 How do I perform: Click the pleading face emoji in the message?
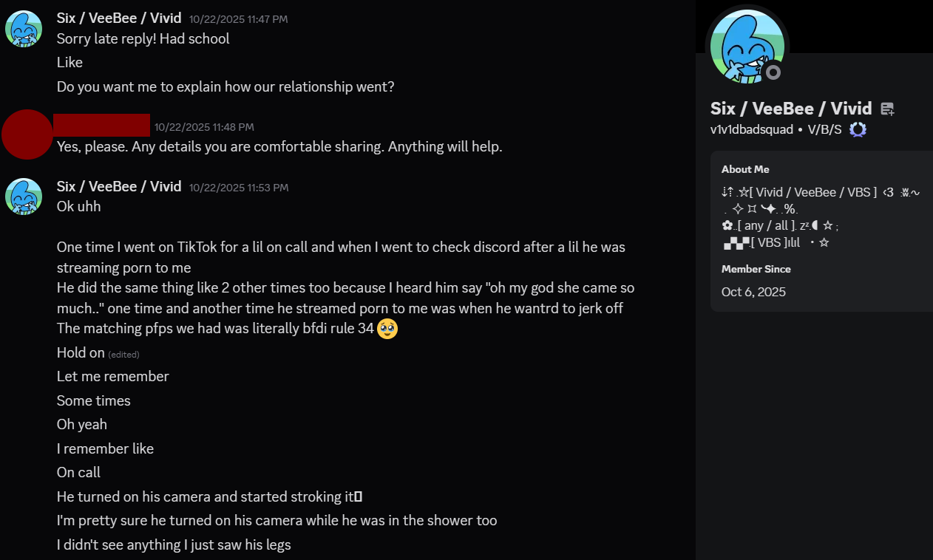(x=387, y=329)
